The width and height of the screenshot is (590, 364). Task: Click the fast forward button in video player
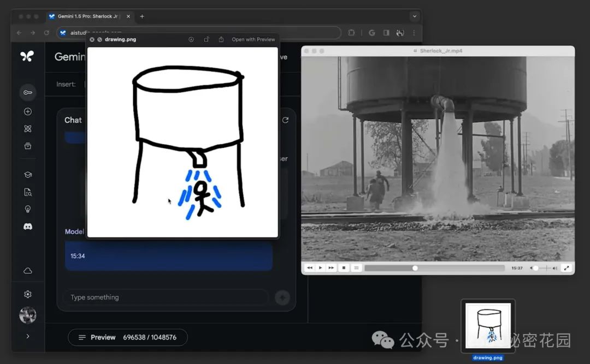[331, 268]
